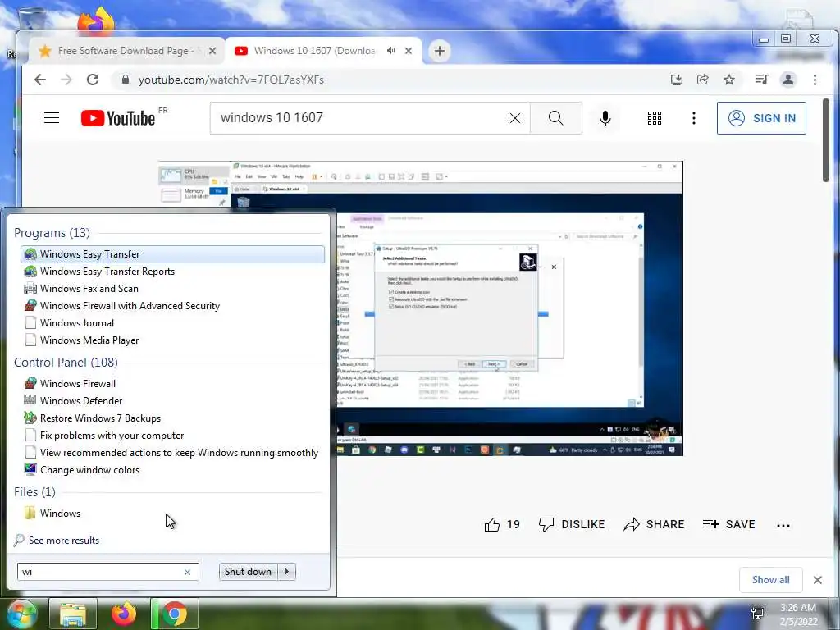Clear the YouTube search text

click(515, 118)
